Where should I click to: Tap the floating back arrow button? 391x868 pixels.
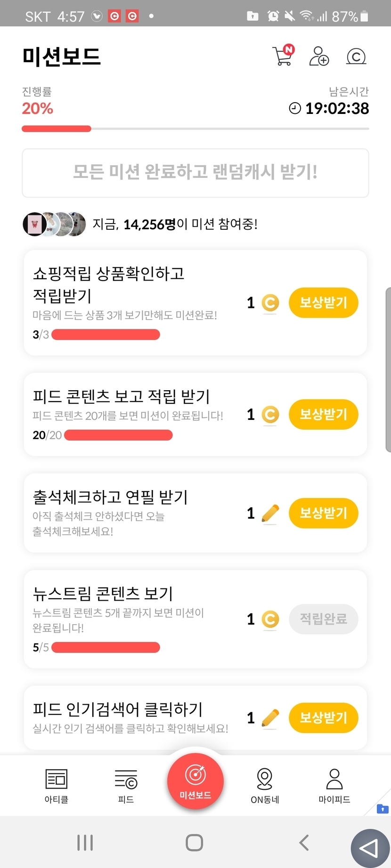point(370,848)
